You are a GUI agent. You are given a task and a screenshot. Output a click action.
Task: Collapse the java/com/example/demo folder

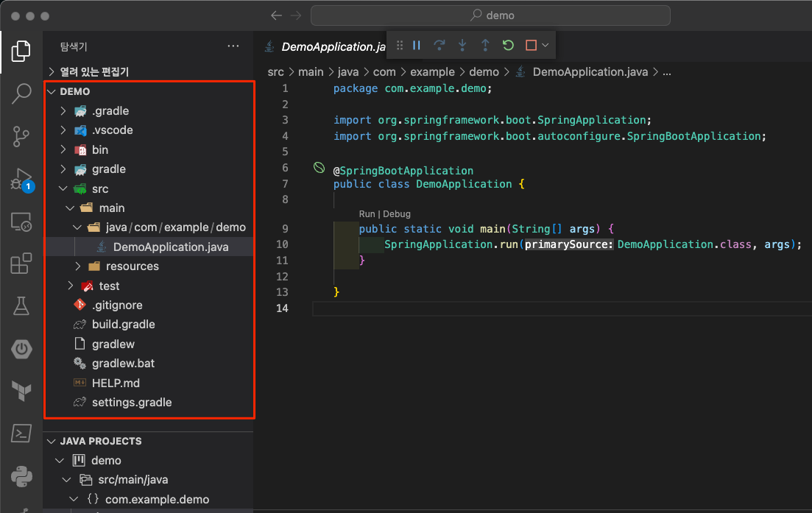click(x=149, y=227)
